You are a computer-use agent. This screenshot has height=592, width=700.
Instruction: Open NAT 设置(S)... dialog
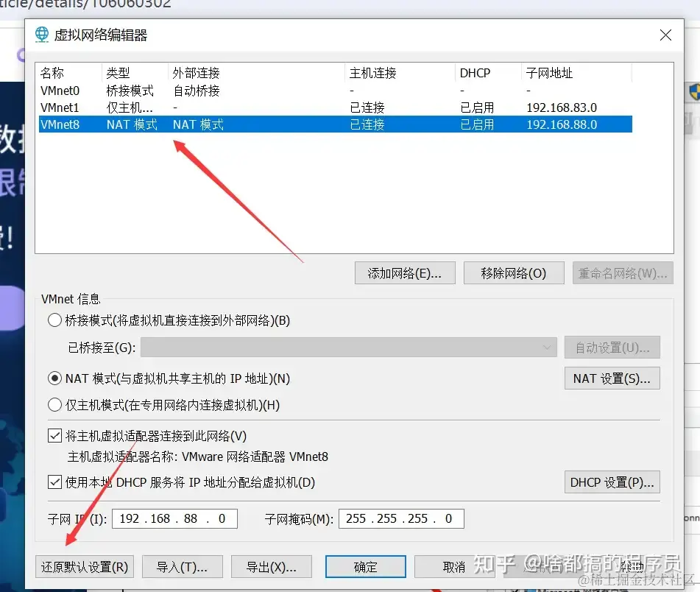(x=612, y=378)
